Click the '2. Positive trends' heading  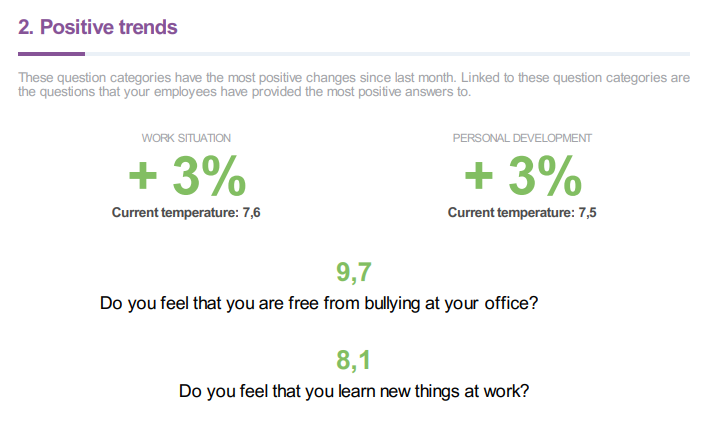[x=97, y=27]
